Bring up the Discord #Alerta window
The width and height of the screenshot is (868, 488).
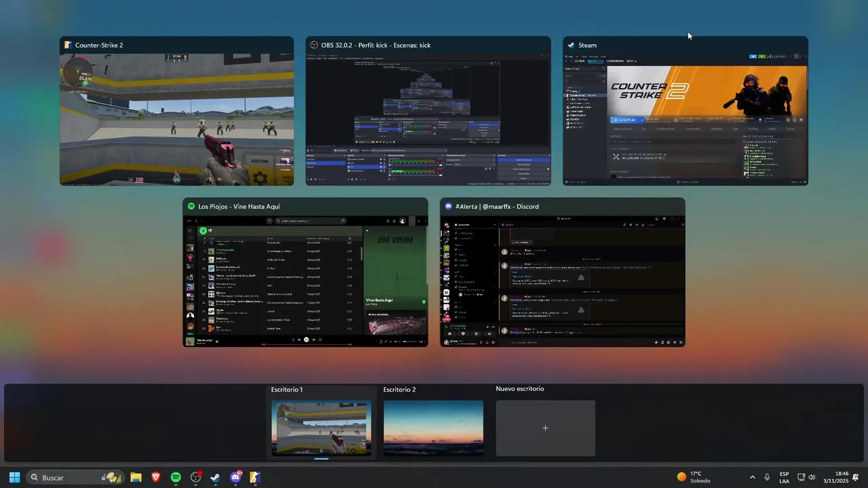pyautogui.click(x=563, y=272)
